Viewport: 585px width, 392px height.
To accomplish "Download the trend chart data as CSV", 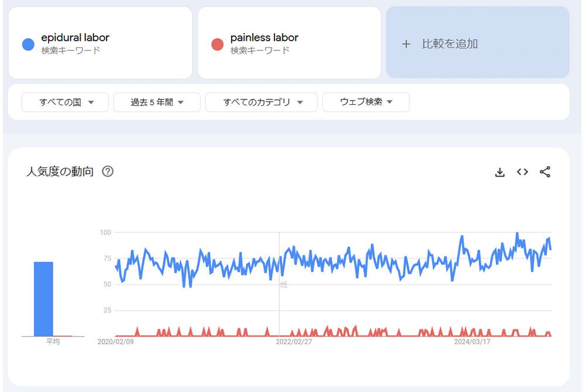I will 500,172.
